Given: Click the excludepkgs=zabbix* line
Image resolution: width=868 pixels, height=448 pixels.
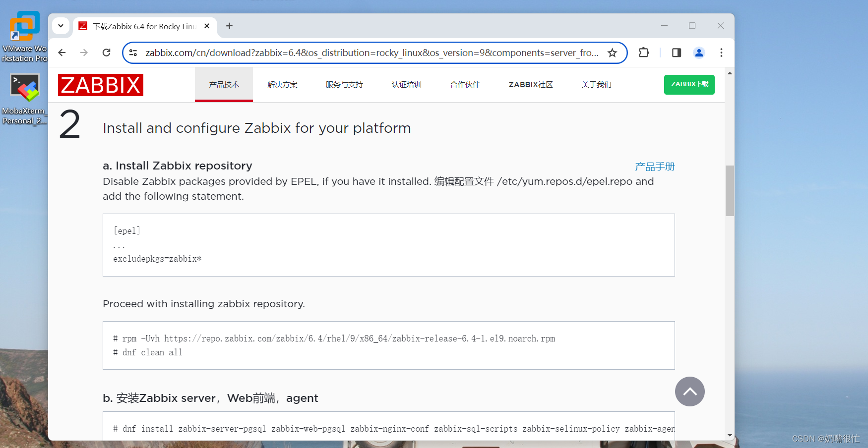Looking at the screenshot, I should 157,259.
